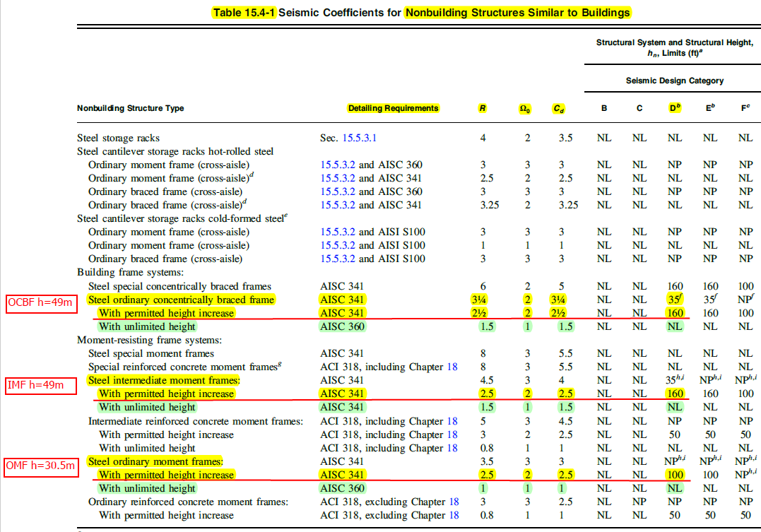The width and height of the screenshot is (761, 532).
Task: Click the highlighted R column header
Action: [x=483, y=108]
